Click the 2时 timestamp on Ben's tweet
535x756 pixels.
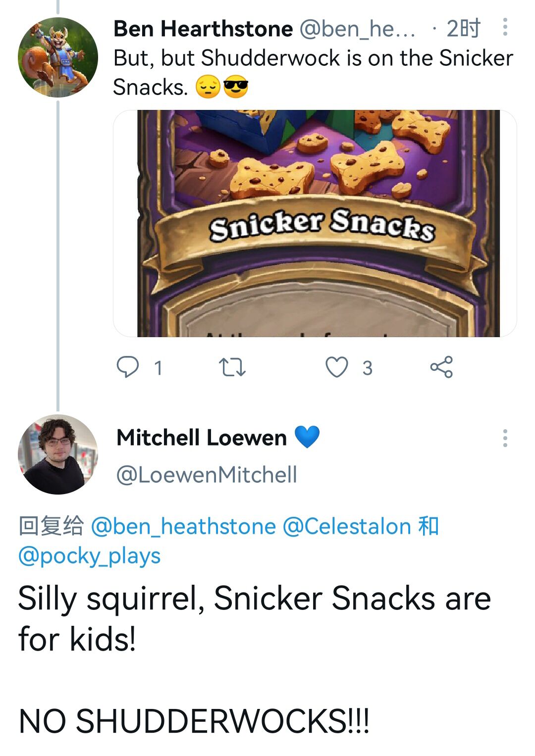point(463,29)
